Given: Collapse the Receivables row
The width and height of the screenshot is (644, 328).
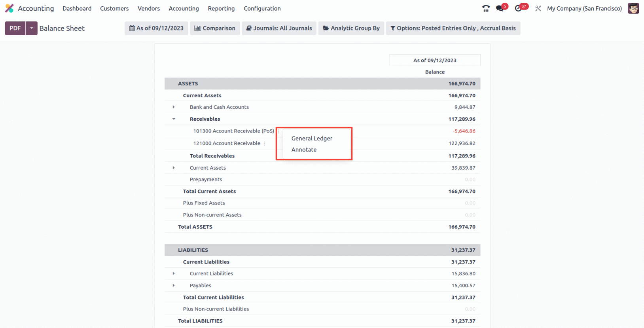Looking at the screenshot, I should 174,119.
